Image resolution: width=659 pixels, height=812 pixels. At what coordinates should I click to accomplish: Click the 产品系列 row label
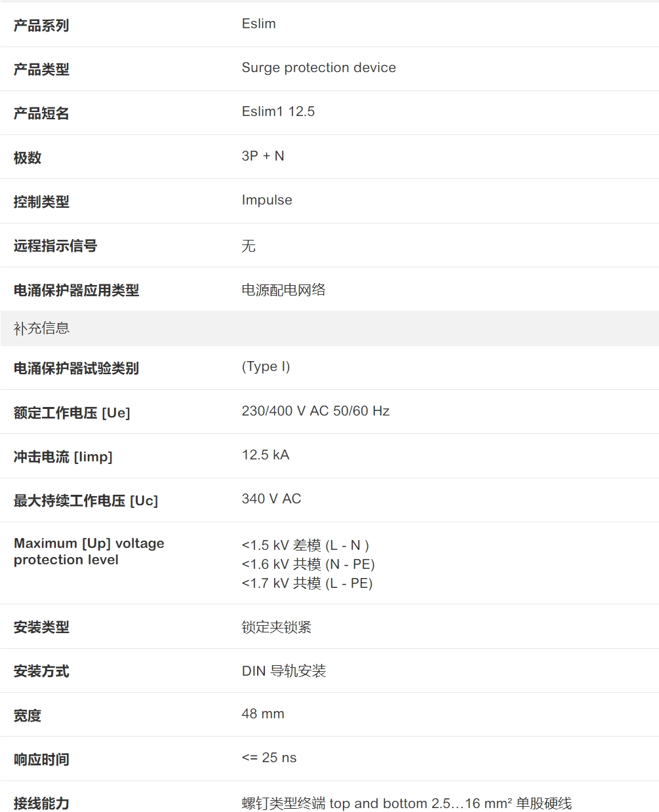(x=41, y=26)
